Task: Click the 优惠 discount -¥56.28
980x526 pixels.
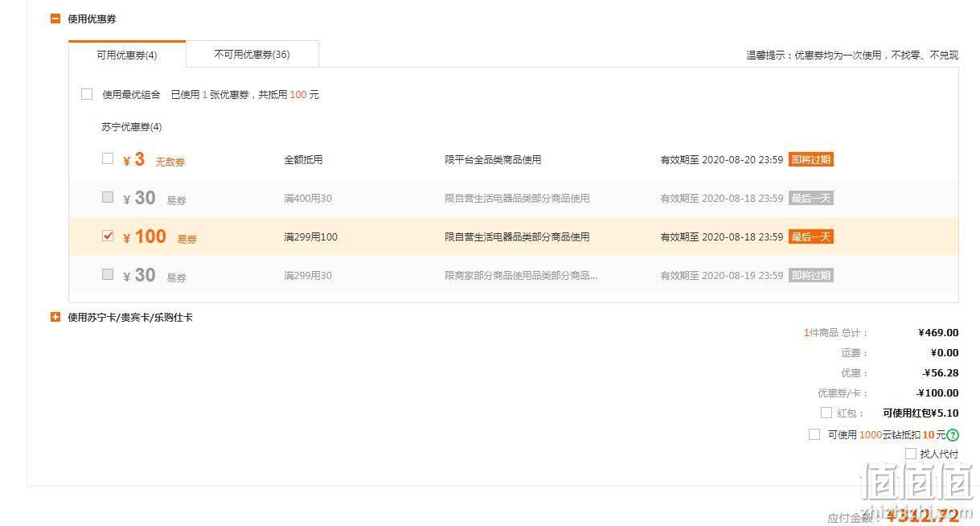Action: click(941, 373)
